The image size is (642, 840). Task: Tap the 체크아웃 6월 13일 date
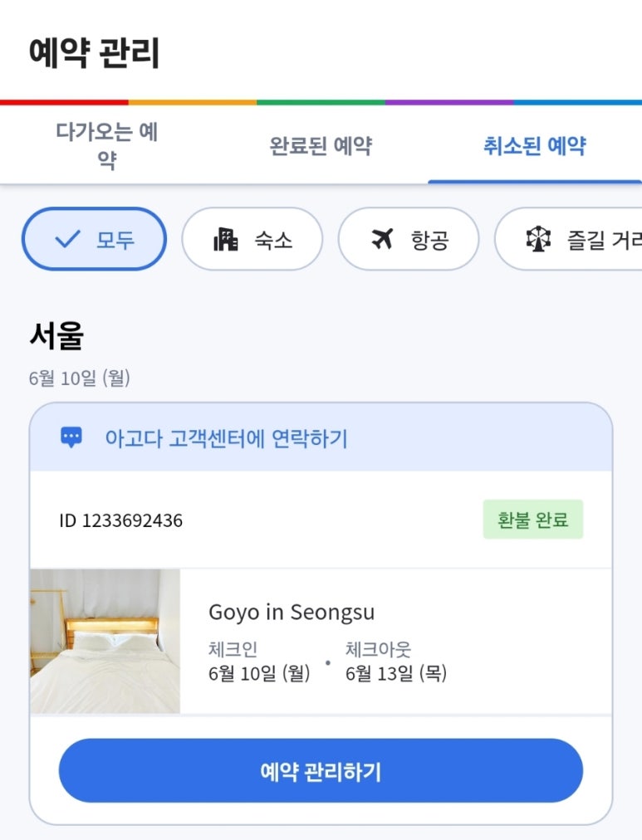pos(396,673)
